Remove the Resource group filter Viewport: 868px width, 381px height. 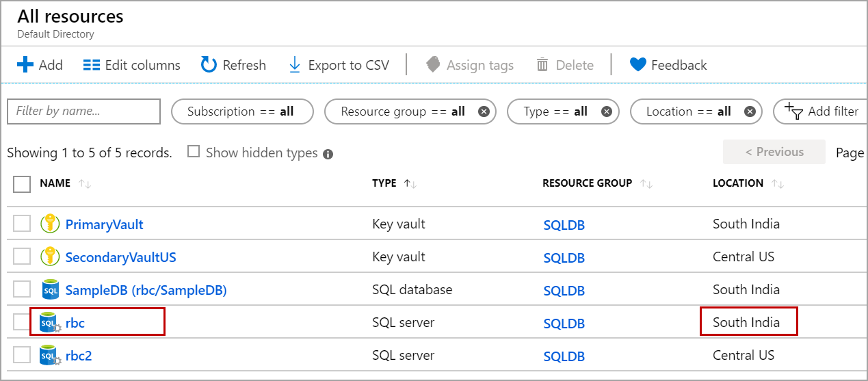tap(484, 111)
